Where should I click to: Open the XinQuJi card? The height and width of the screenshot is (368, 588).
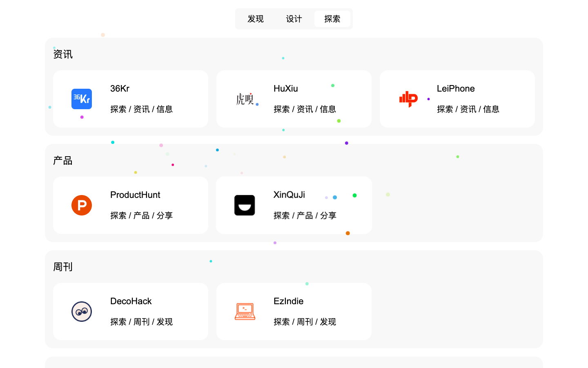tap(294, 205)
